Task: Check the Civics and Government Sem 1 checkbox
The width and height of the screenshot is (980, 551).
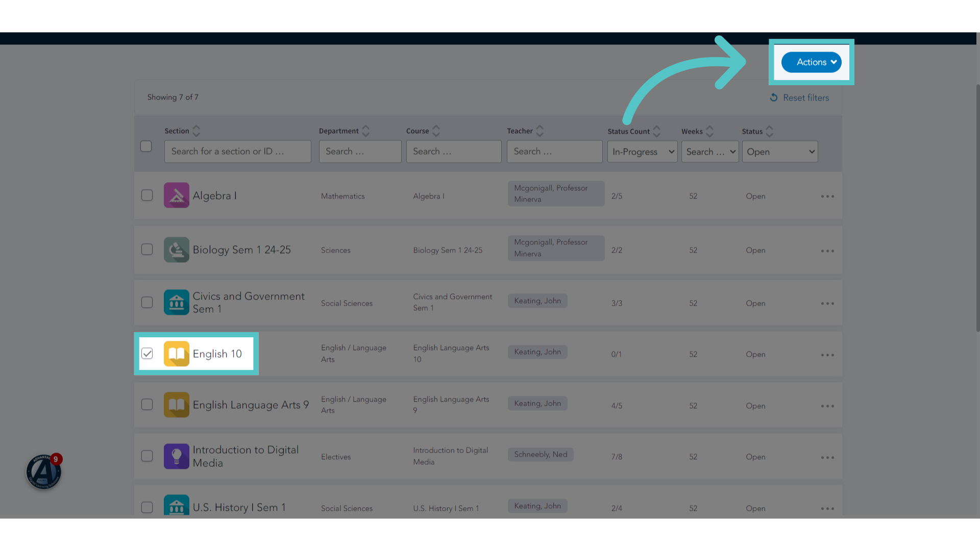Action: point(147,303)
